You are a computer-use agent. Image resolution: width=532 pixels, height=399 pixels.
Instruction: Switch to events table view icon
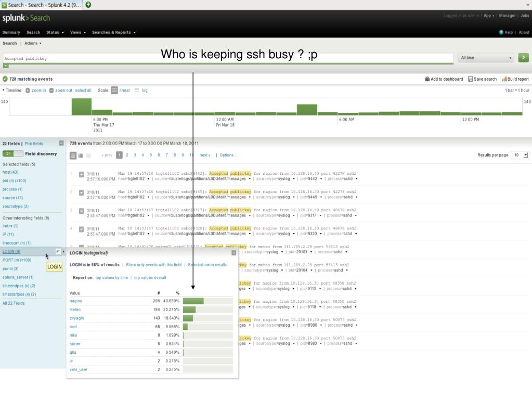81,156
